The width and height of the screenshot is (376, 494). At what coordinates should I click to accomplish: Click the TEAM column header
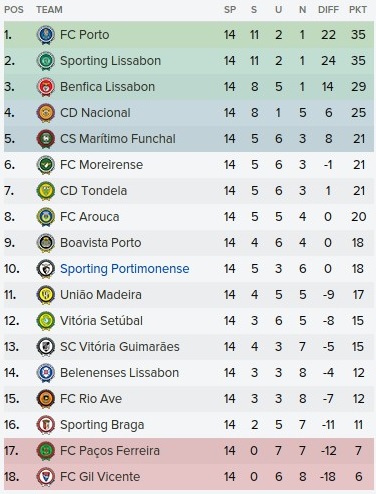[49, 10]
